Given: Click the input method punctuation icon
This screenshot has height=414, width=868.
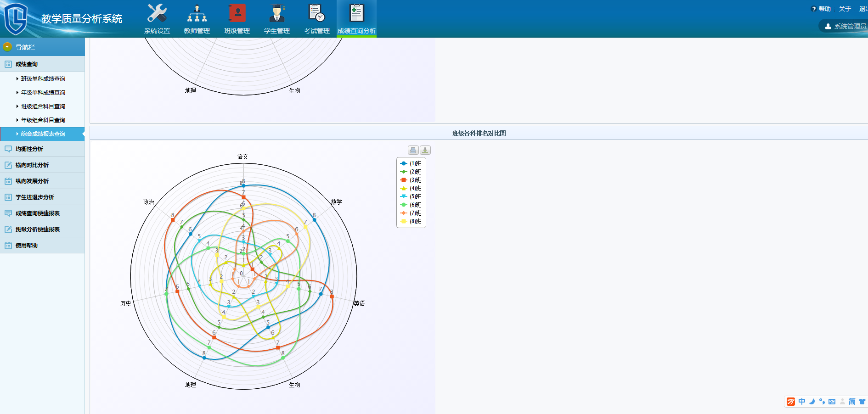Looking at the screenshot, I should click(822, 402).
